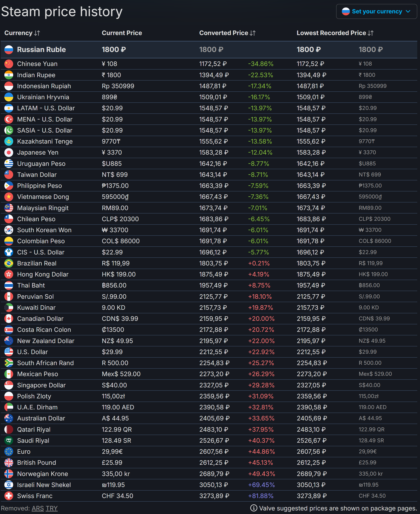The width and height of the screenshot is (420, 514).
Task: Click the Malaysian Ringgit flag icon
Action: (x=9, y=208)
